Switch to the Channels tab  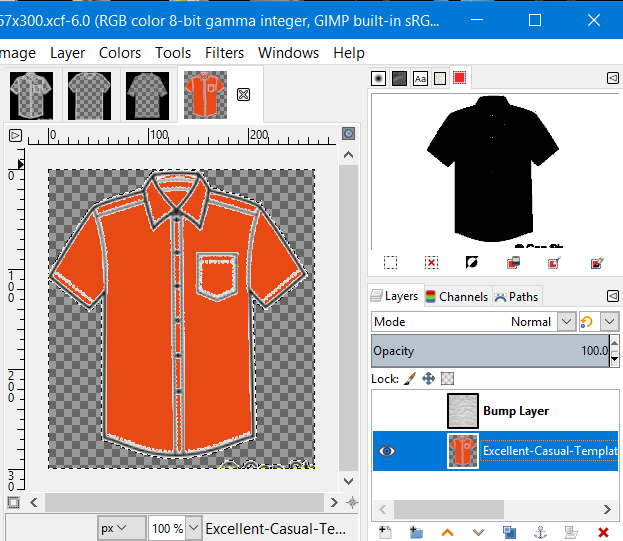coord(456,296)
